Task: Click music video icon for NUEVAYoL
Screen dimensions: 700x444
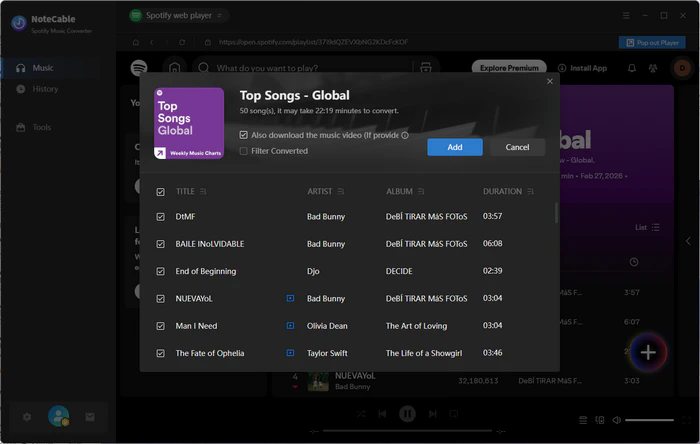Action: pyautogui.click(x=290, y=298)
